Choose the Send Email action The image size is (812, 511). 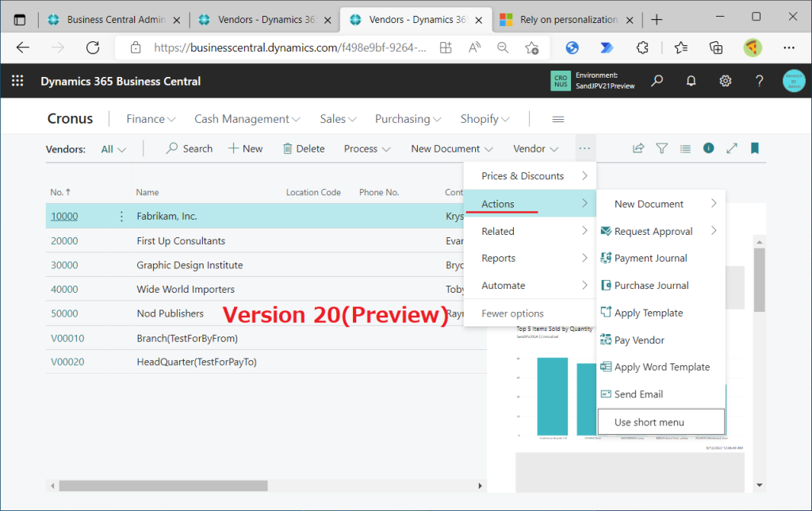pyautogui.click(x=661, y=394)
